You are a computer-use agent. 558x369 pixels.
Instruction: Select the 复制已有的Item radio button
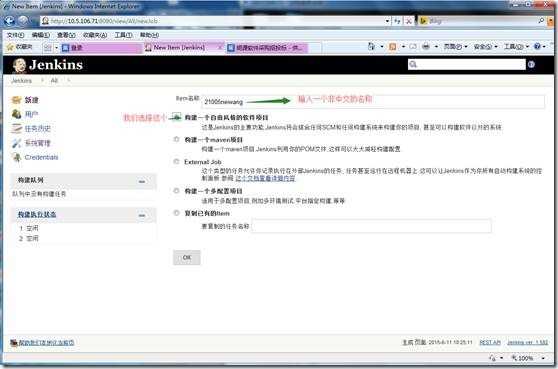tap(176, 213)
